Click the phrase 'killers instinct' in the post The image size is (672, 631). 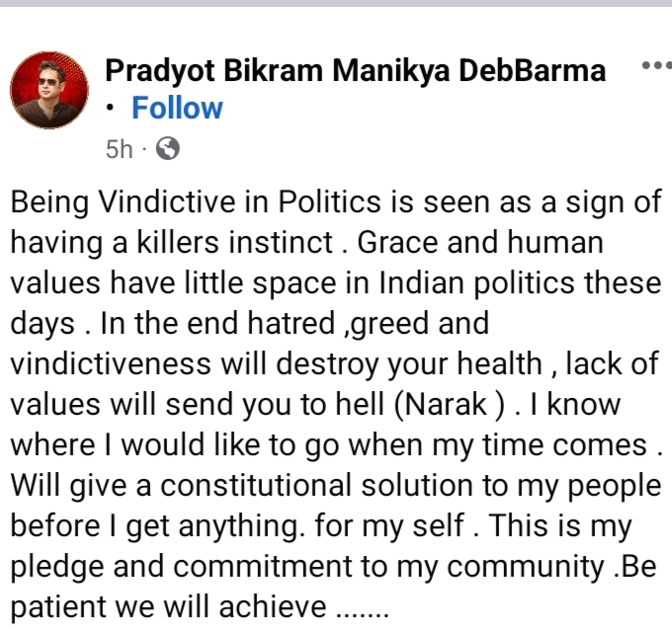coord(234,243)
